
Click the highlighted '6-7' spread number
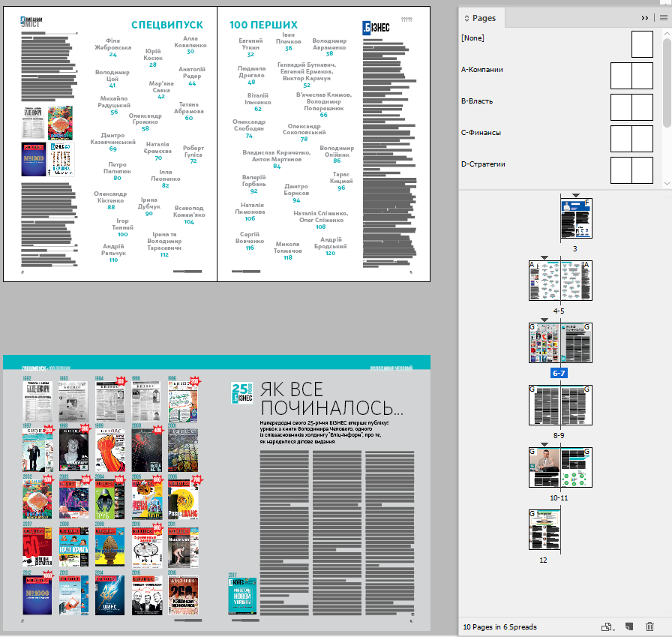point(559,373)
